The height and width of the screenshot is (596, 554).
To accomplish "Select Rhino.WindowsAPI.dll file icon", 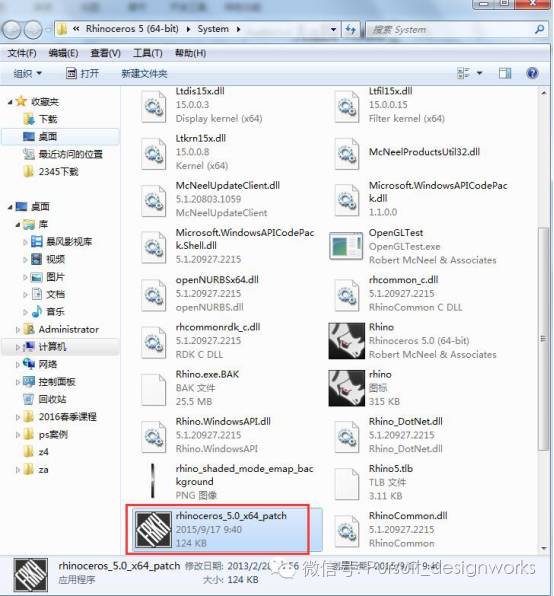I will click(154, 436).
